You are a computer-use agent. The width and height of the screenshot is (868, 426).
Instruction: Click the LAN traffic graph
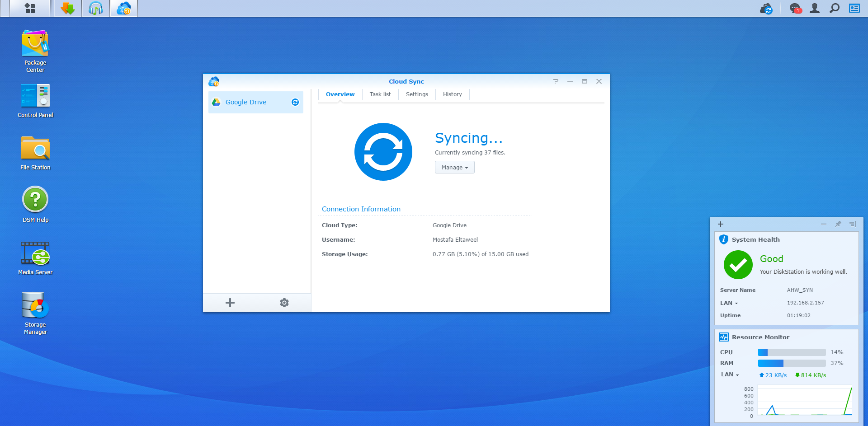(805, 400)
